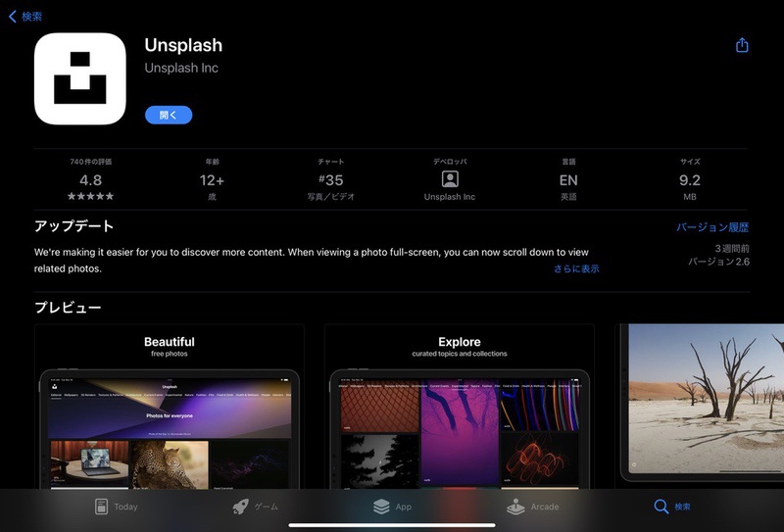
Task: Tap the developer person icon
Action: [450, 179]
